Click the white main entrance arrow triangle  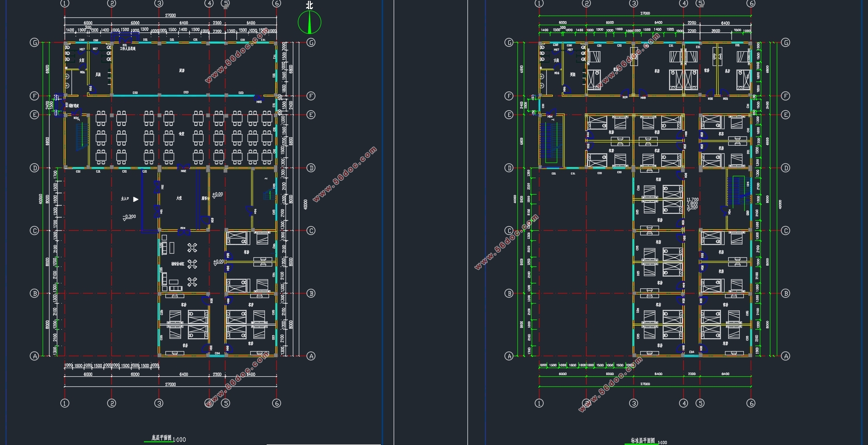(x=136, y=199)
